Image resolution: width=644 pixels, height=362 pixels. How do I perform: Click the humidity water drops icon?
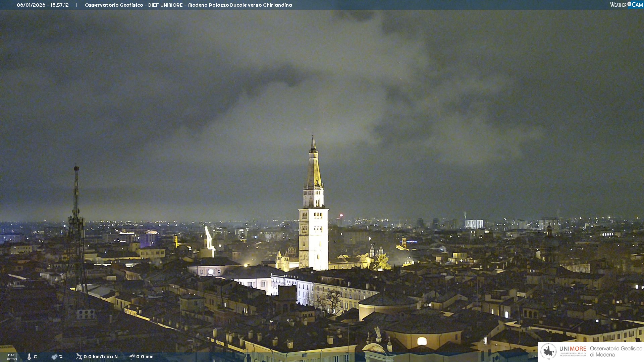click(54, 357)
